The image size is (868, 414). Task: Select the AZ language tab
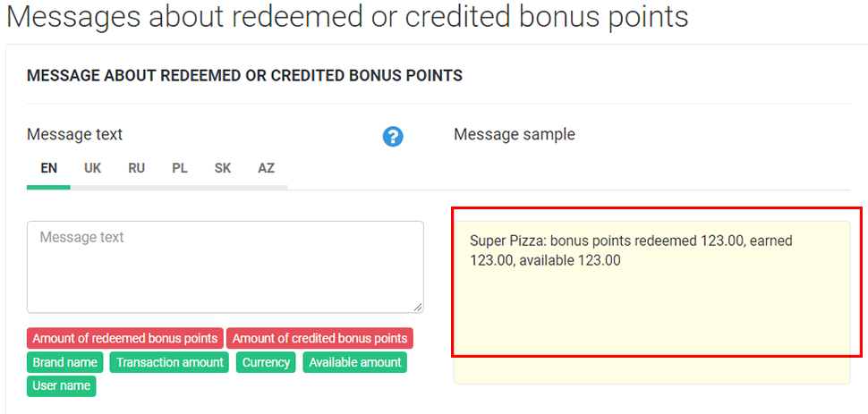pyautogui.click(x=266, y=168)
